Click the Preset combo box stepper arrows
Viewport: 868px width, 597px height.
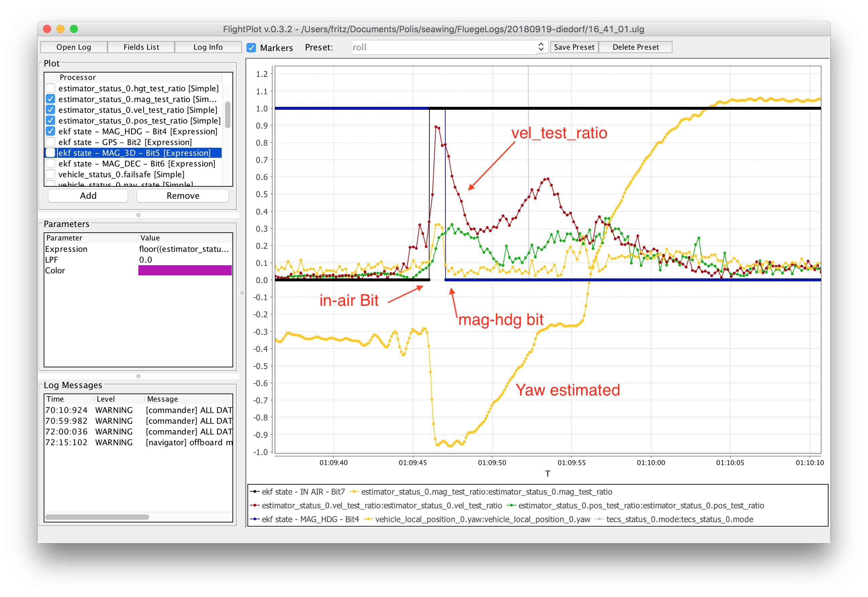[x=540, y=47]
